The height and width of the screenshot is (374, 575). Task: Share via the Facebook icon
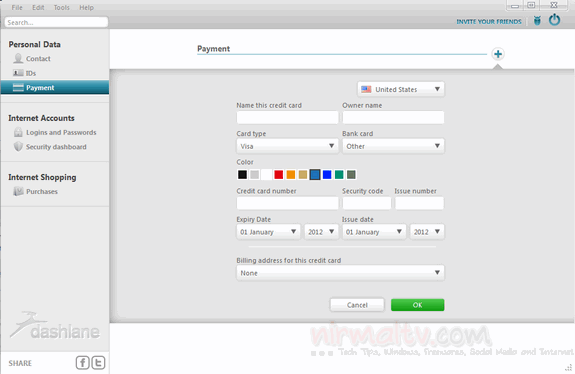point(83,363)
